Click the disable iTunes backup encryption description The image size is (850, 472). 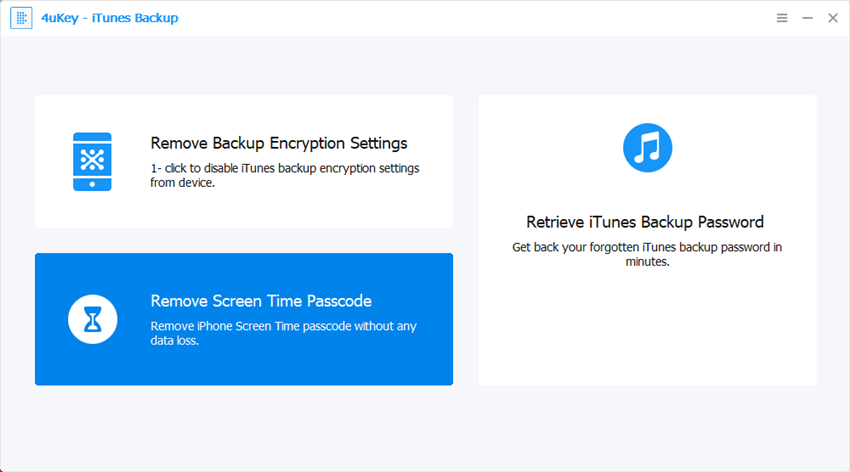point(285,175)
